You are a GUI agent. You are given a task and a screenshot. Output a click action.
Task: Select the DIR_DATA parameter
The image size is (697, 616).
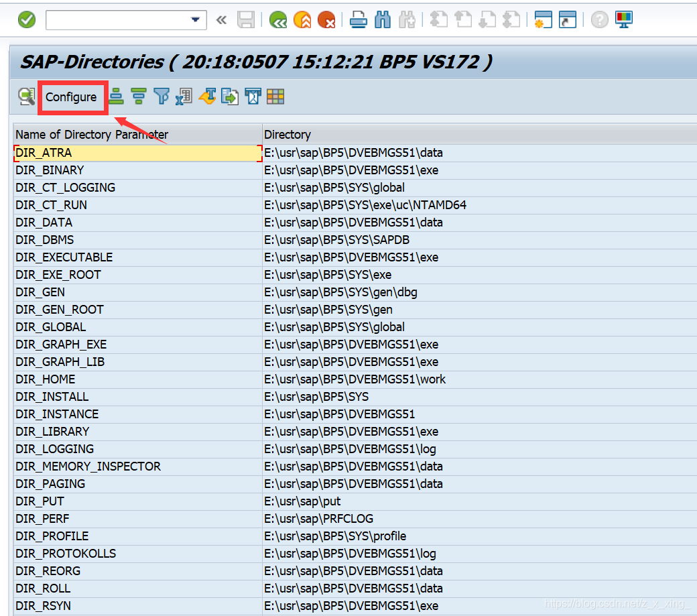[x=138, y=223]
